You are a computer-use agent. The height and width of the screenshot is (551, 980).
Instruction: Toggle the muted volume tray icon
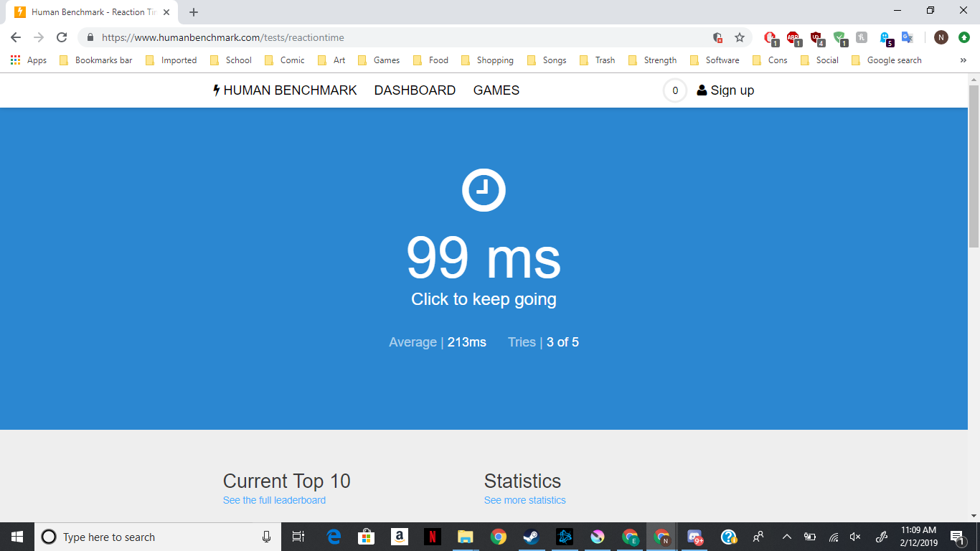point(855,537)
